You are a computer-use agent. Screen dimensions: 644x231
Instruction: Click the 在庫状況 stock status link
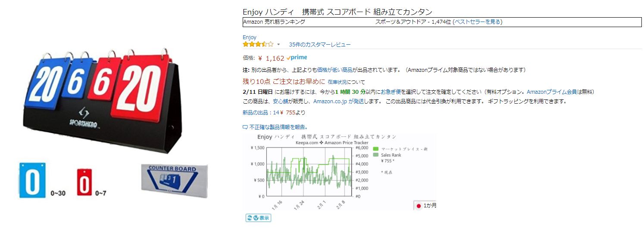tap(337, 82)
